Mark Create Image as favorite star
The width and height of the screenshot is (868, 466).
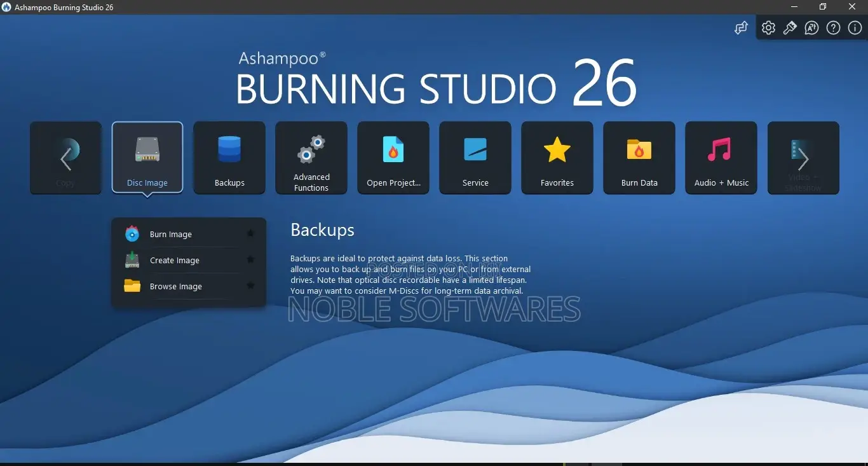tap(250, 260)
